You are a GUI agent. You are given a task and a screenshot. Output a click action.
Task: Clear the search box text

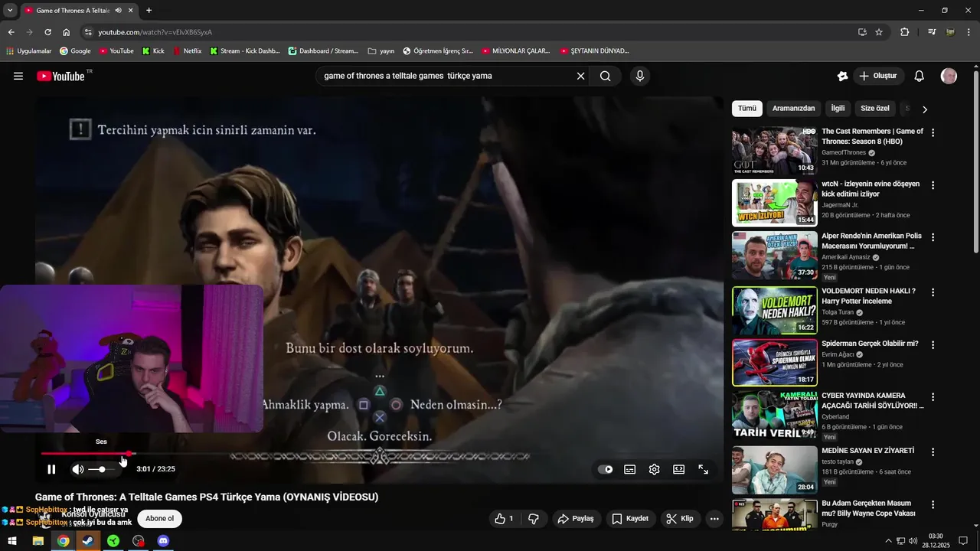580,76
